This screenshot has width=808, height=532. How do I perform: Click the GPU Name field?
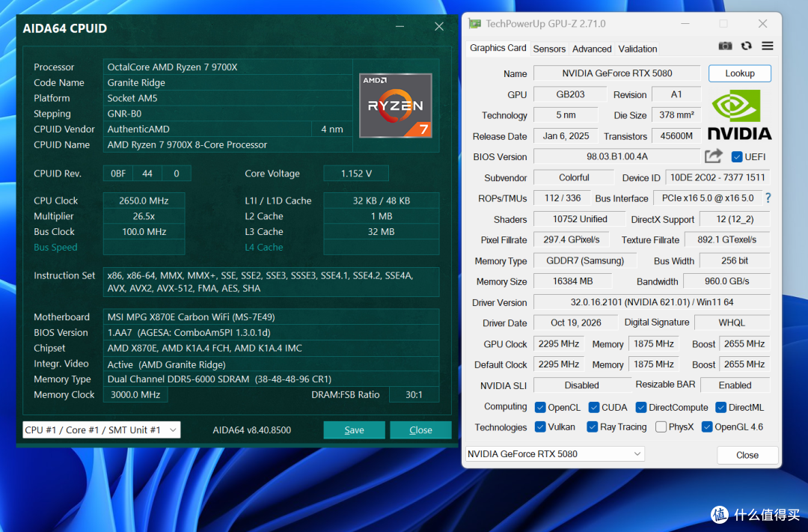616,73
